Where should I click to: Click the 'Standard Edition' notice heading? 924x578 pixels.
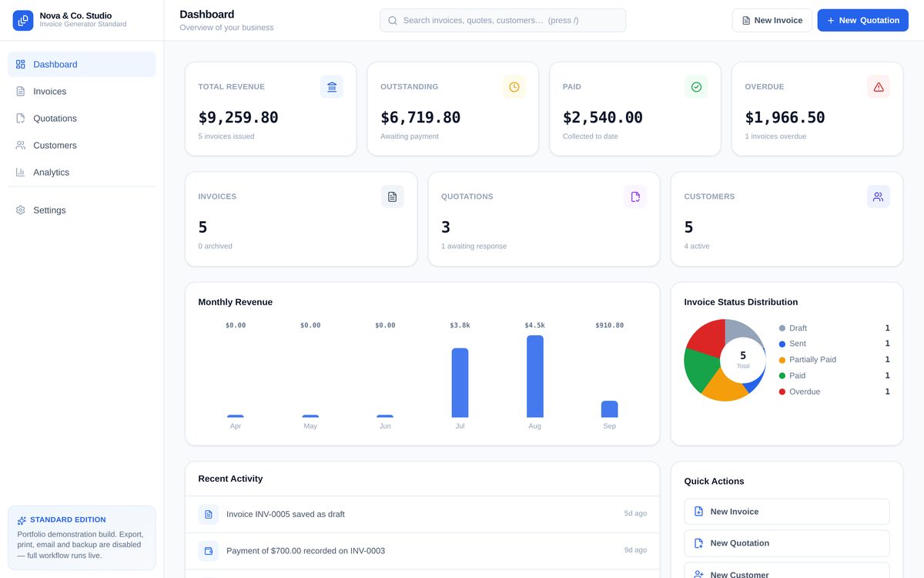tap(68, 520)
